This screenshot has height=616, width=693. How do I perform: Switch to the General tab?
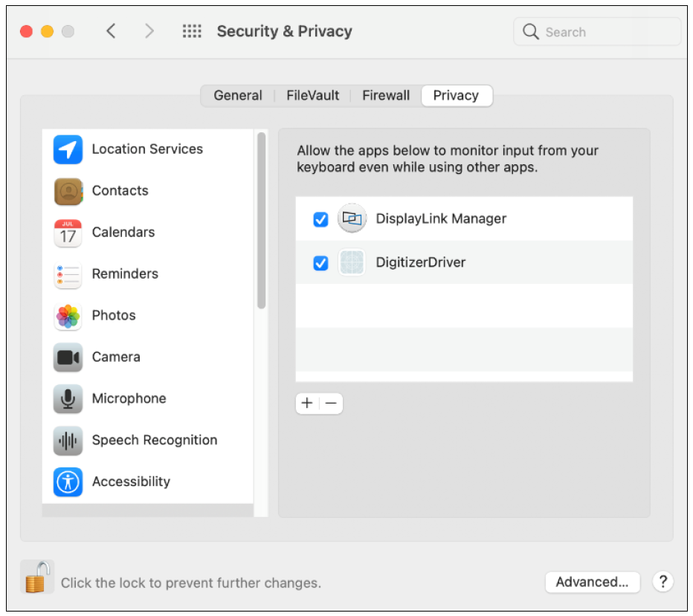238,96
